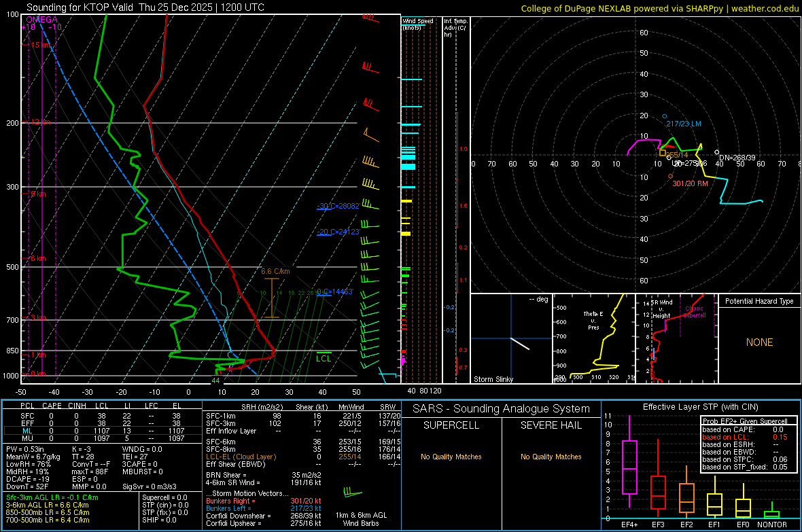Click the 'Wind Speed (knots)' panel header

click(418, 24)
